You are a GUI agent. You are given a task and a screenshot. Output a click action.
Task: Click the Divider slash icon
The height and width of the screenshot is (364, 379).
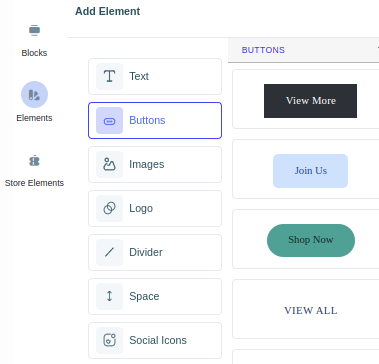[109, 252]
